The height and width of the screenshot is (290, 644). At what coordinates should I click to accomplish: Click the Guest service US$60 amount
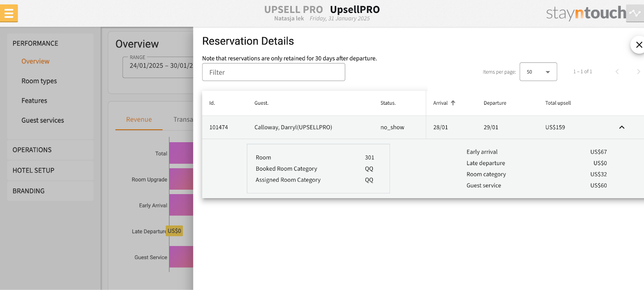click(x=599, y=186)
